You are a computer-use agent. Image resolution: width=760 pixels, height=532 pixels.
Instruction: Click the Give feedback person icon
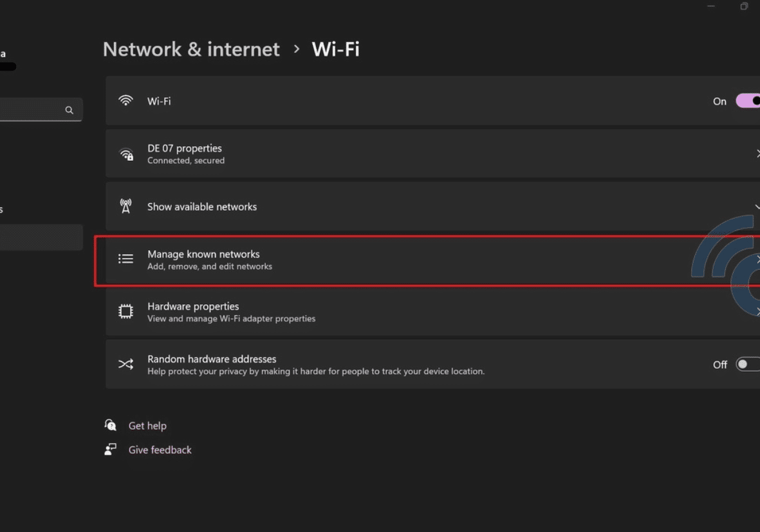pos(111,450)
